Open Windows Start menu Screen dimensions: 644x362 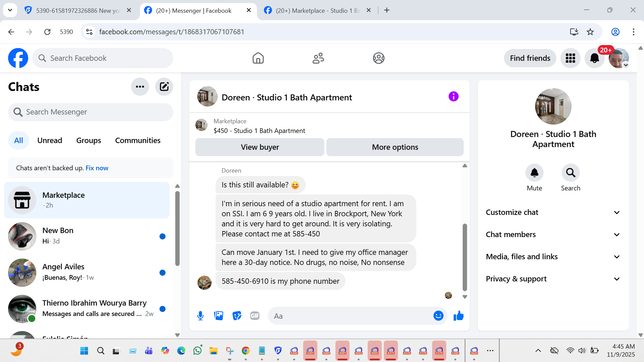(84, 351)
